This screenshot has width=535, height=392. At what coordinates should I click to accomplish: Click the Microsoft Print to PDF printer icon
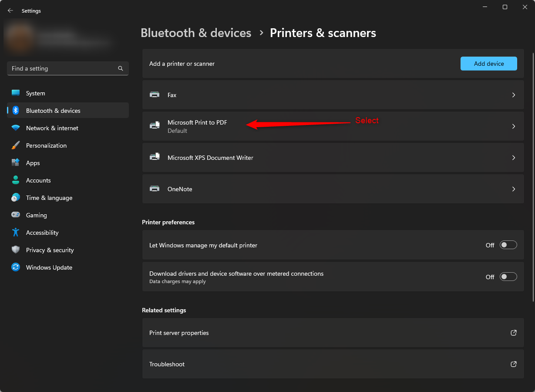[155, 126]
